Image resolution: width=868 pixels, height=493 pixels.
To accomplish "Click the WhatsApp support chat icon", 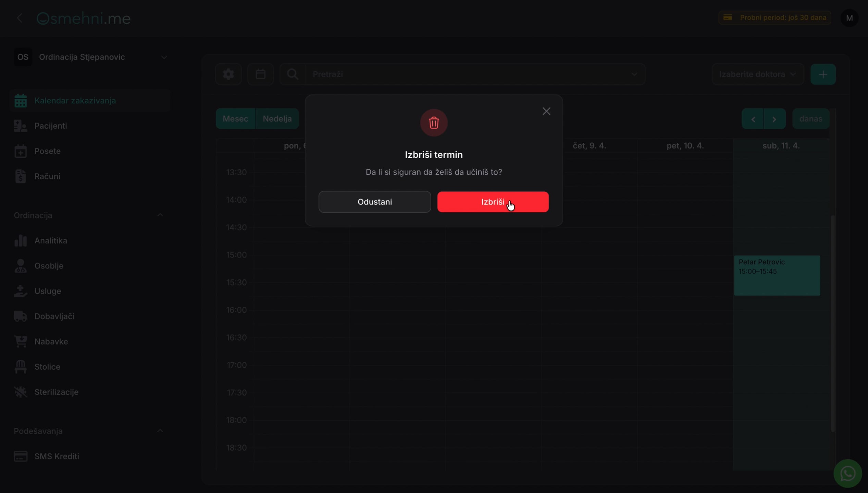I will coord(847,473).
